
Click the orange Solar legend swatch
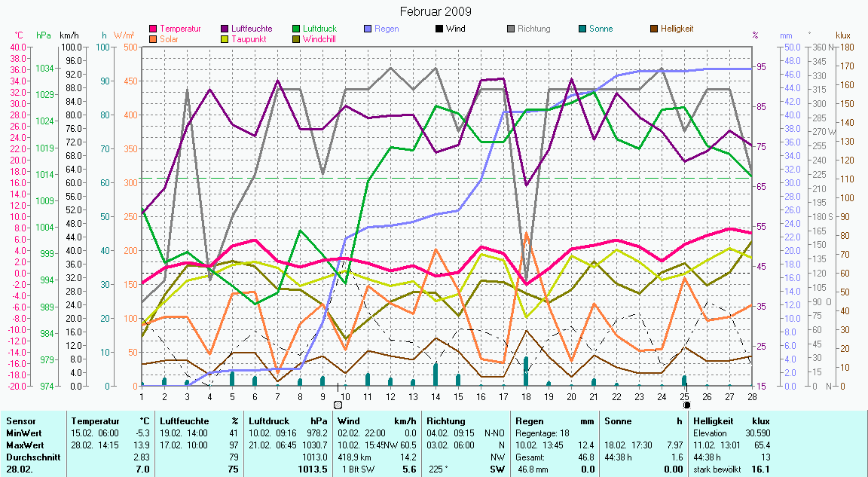154,38
